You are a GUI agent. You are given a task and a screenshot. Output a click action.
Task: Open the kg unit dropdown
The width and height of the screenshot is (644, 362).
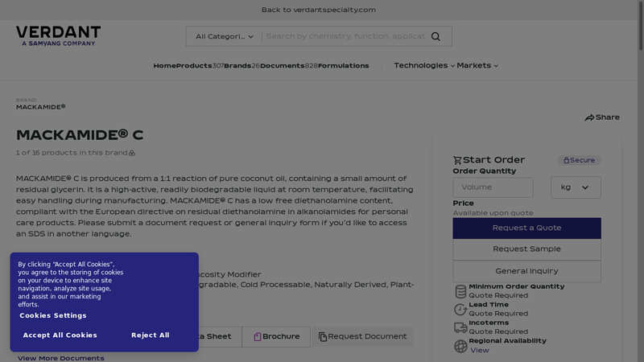pos(576,187)
